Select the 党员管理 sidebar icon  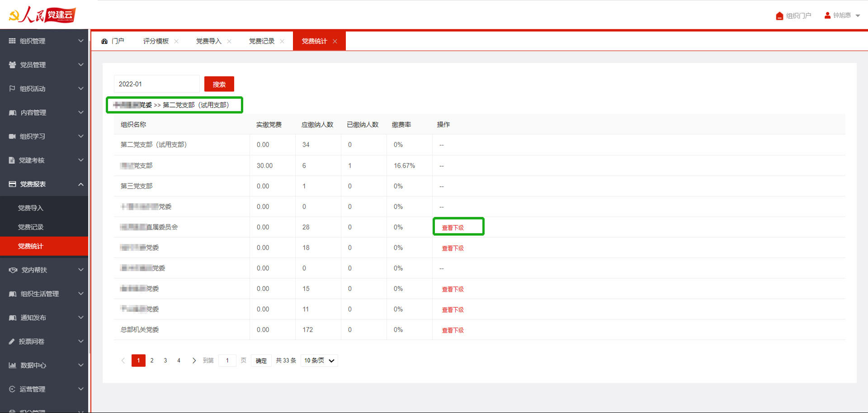(12, 65)
